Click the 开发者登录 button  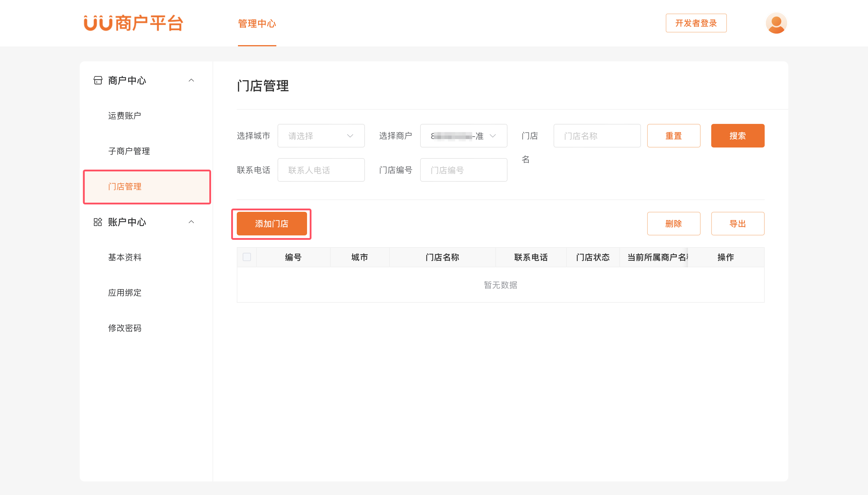tap(696, 23)
